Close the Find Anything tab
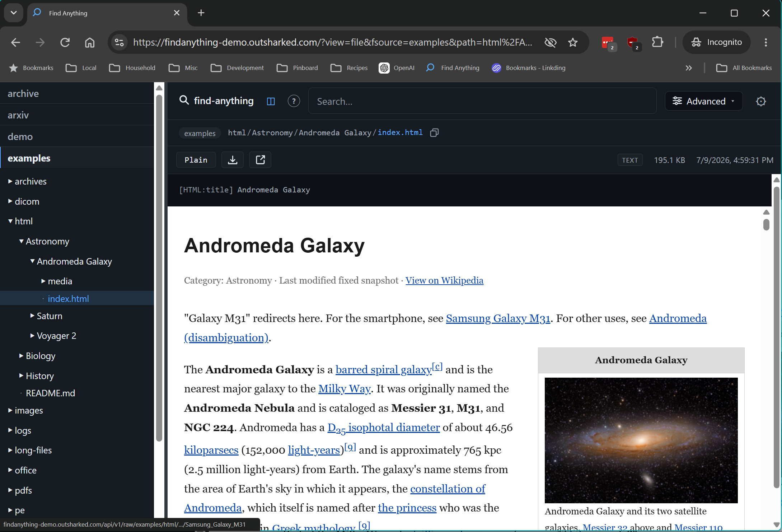 coord(177,13)
